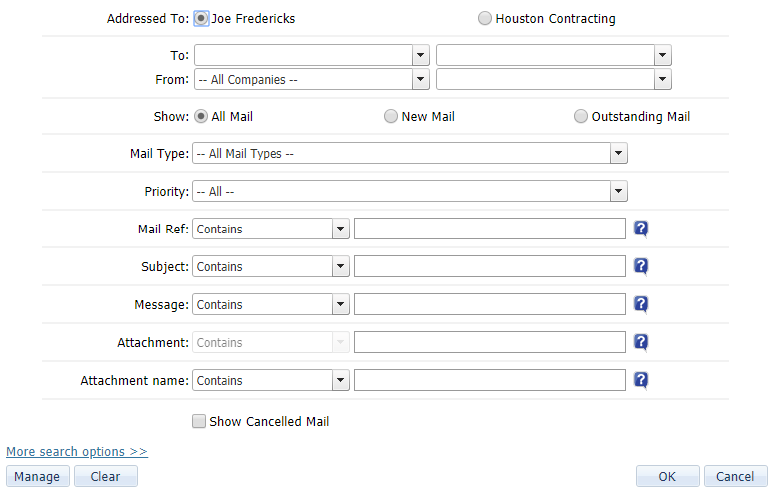Open More search options link
Image resolution: width=783 pixels, height=499 pixels.
pos(77,452)
